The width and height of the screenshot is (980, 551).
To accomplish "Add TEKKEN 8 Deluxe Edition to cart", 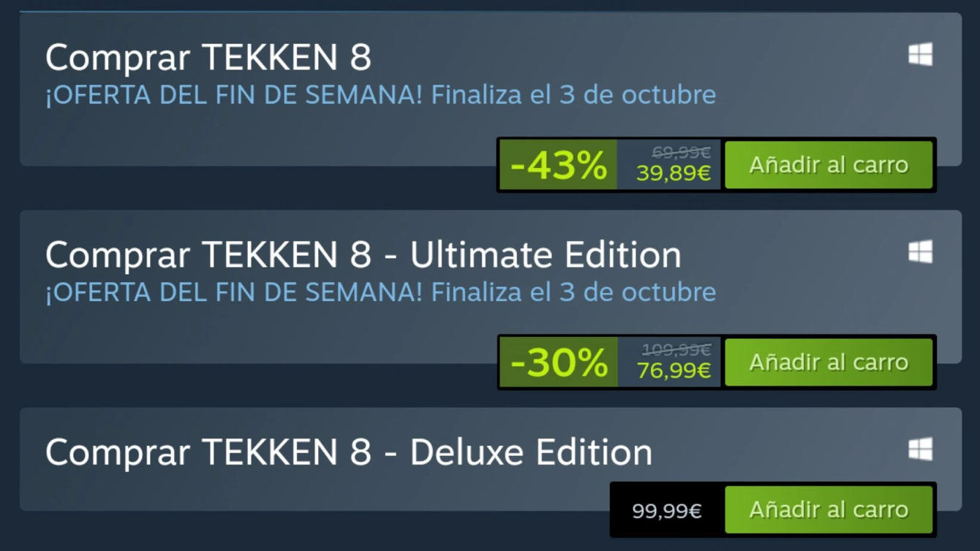I will pos(829,509).
